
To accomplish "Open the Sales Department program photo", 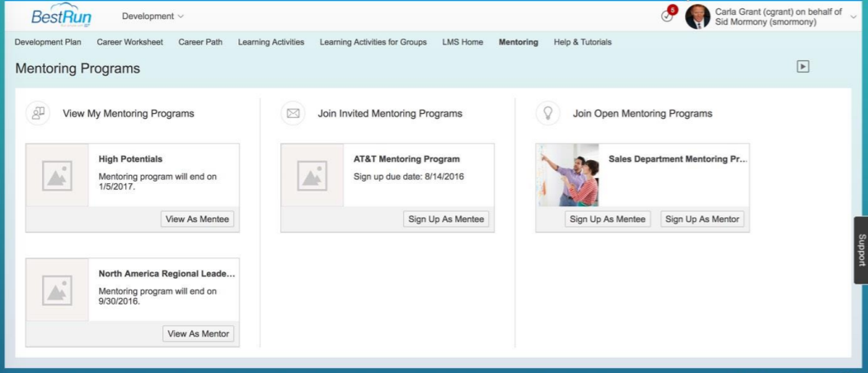I will click(x=567, y=175).
